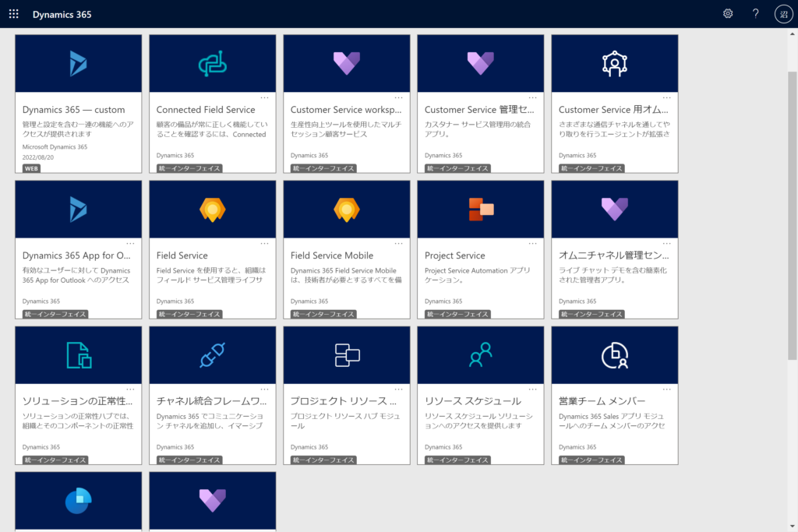Click the Dynamics 365 — custom tile icon
Image resolution: width=798 pixels, height=532 pixels.
78,64
